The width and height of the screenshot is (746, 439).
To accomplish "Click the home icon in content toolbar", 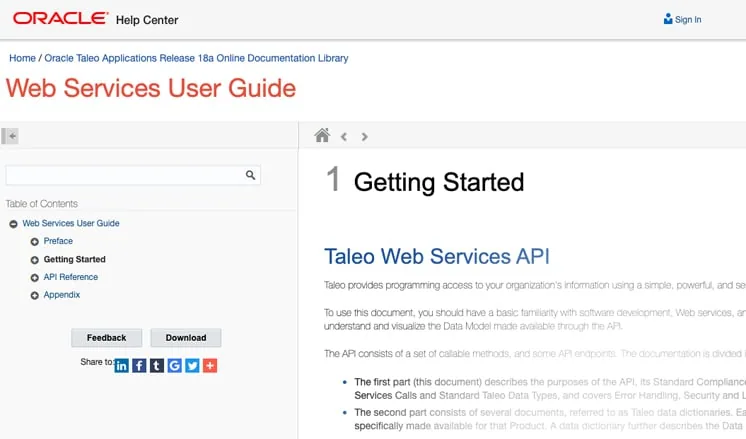I will pos(322,136).
